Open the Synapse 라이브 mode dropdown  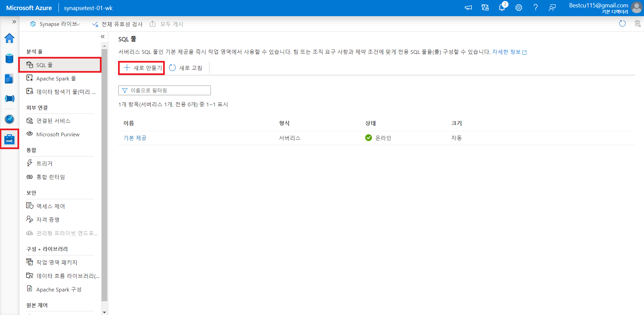click(x=55, y=24)
